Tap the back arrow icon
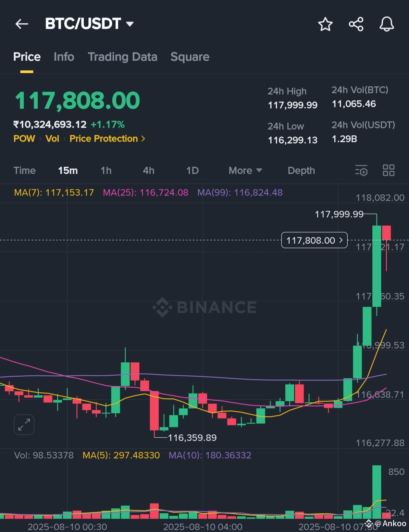Screen dimensions: 409x532 [x=22, y=24]
